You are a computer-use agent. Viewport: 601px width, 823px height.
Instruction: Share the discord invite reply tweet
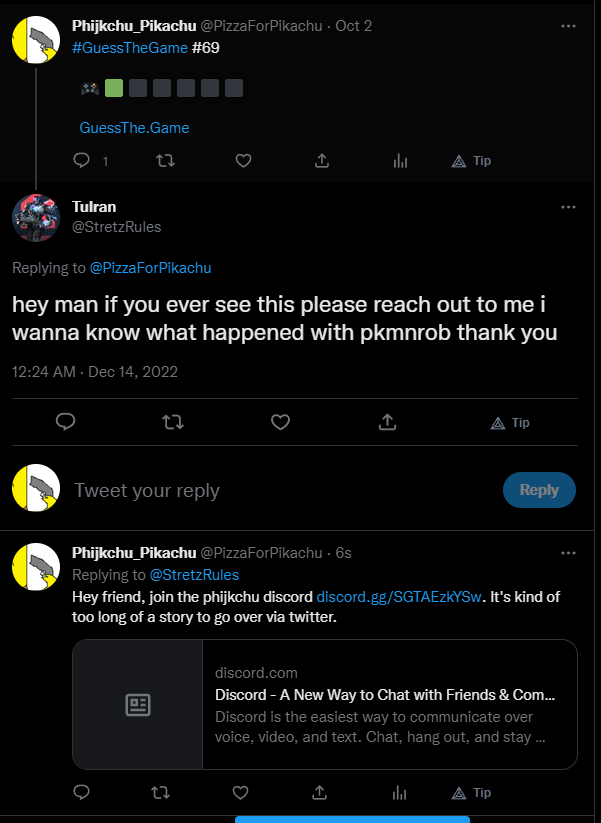[x=319, y=793]
